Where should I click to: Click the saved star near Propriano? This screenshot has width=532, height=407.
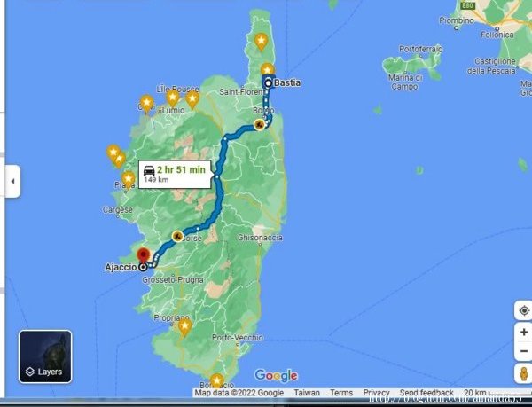tap(184, 326)
